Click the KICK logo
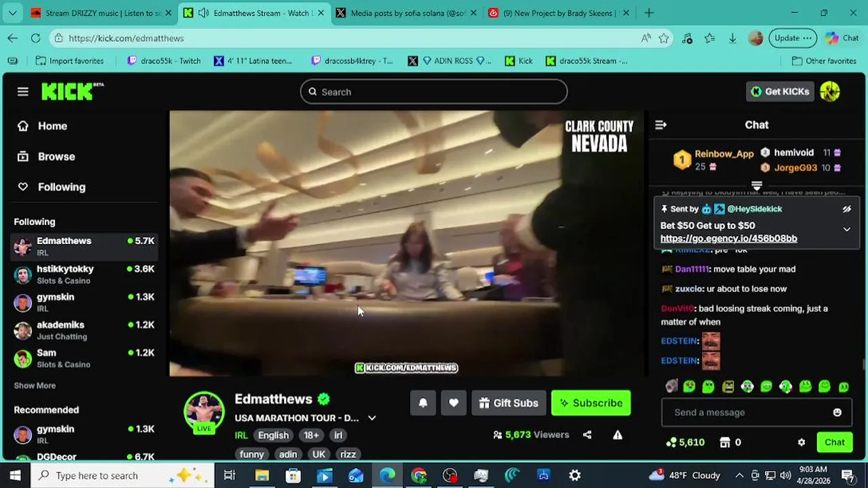 (73, 91)
